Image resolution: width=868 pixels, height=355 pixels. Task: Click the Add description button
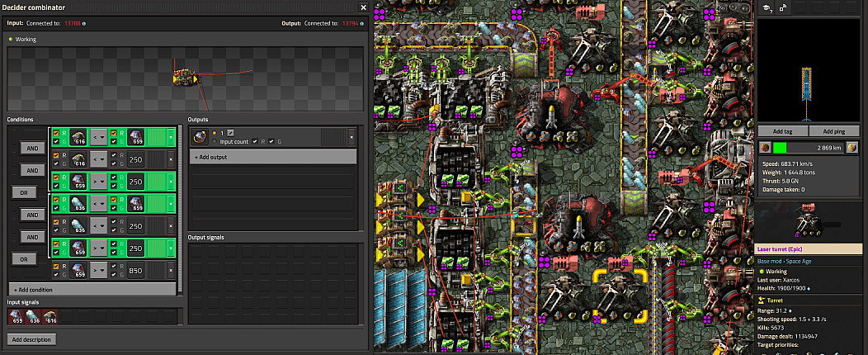pos(33,339)
